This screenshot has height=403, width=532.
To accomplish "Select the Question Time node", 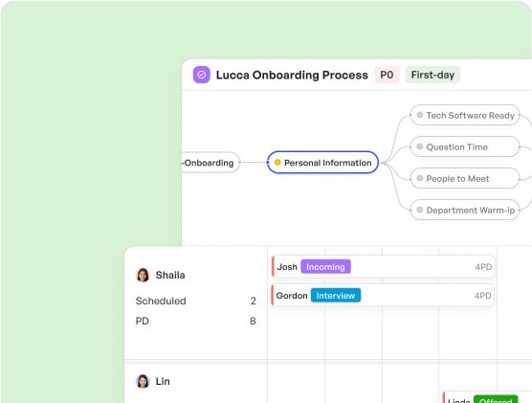I will coord(465,146).
